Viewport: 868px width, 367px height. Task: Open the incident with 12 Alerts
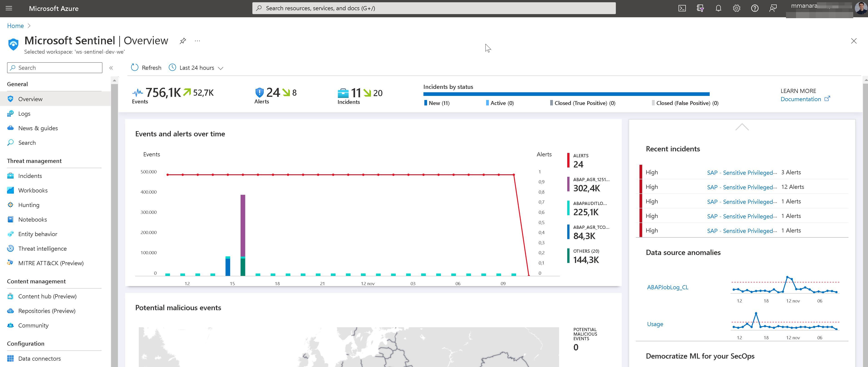click(x=742, y=187)
